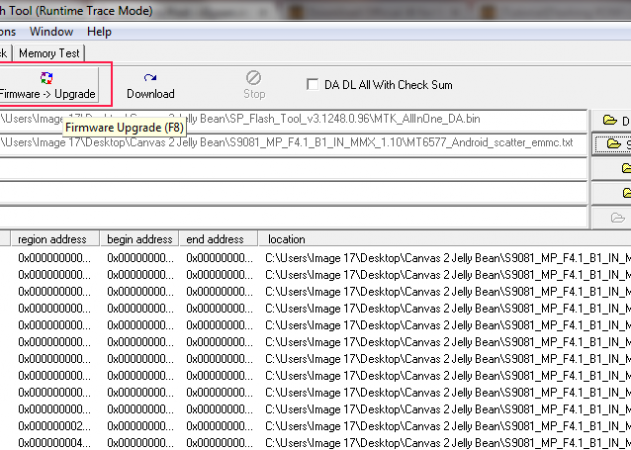Switch to the Memory Test tab
631x450 pixels.
point(49,53)
